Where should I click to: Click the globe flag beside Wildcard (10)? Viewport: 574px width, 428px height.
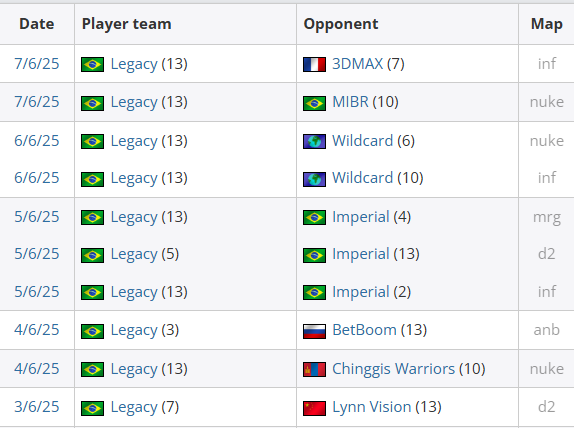[x=314, y=179]
